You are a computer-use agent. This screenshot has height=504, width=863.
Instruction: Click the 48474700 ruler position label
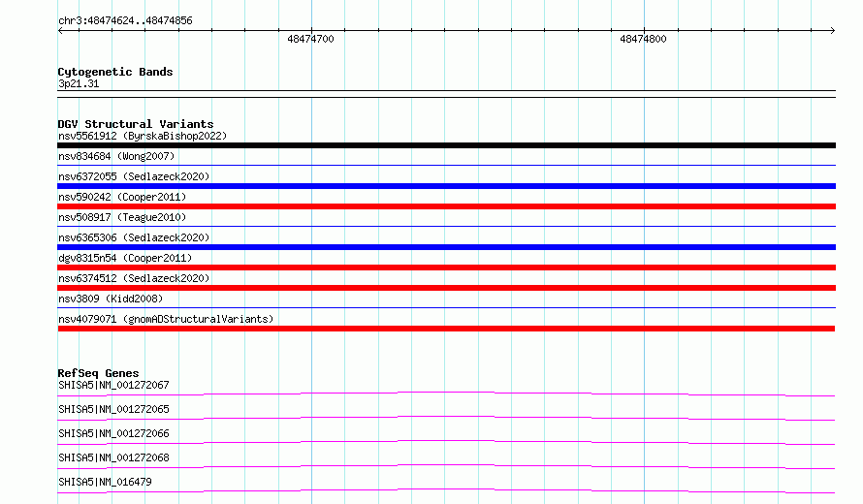310,39
